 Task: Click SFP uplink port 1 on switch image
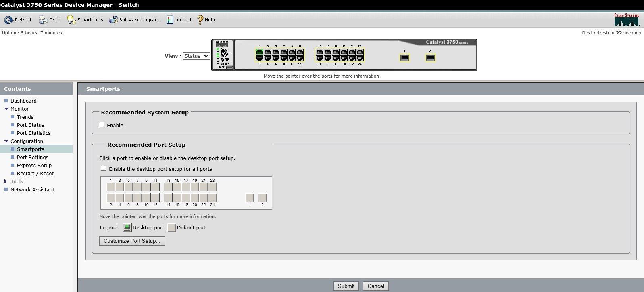(x=404, y=58)
